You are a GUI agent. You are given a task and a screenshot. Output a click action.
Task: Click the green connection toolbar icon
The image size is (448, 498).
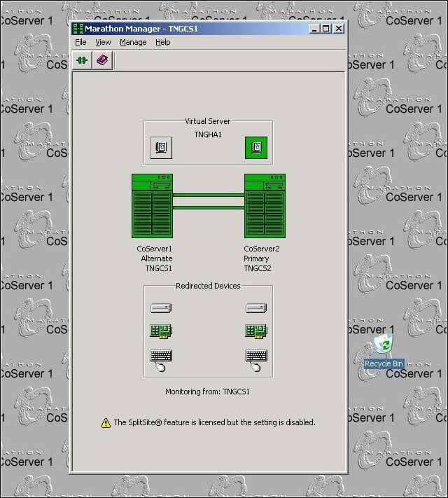click(x=82, y=60)
